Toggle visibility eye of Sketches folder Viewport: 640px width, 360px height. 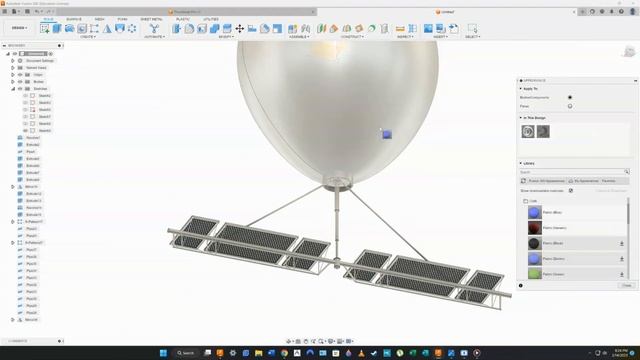click(20, 89)
